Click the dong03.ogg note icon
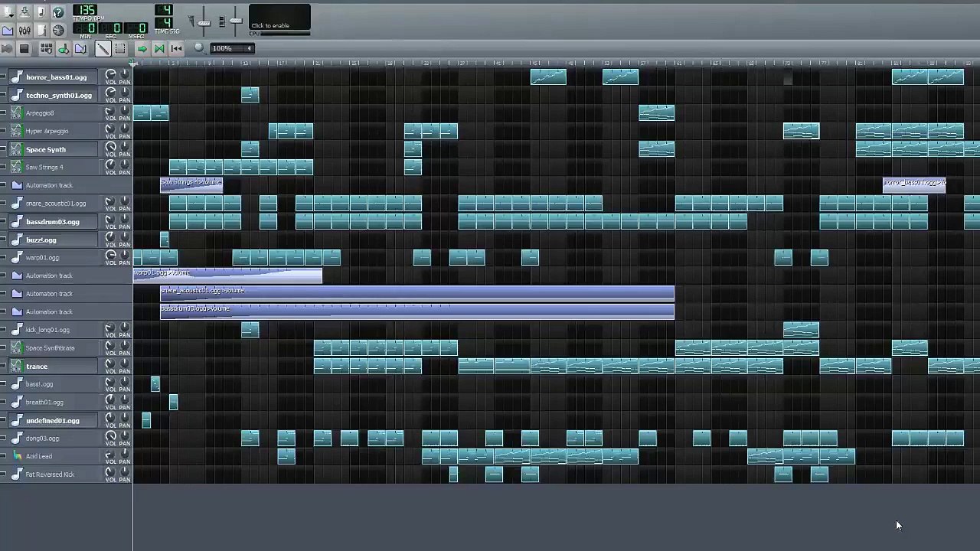Viewport: 980px width, 551px height. (x=17, y=439)
